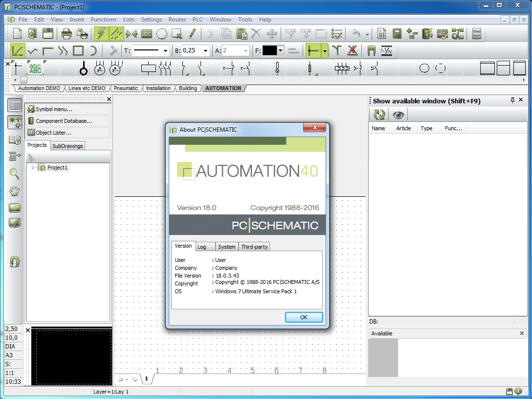Save project using the floppy disk icon
532x399 pixels.
click(48, 34)
